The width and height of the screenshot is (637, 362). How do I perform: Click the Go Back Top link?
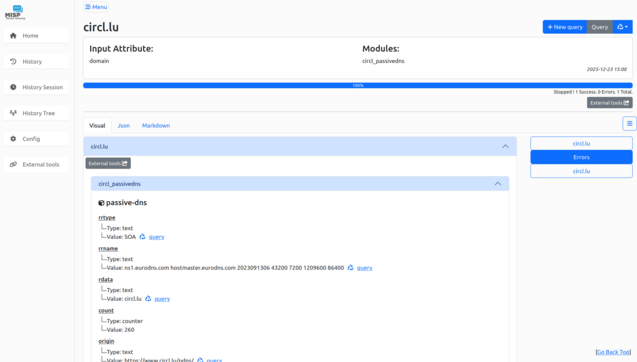click(613, 352)
